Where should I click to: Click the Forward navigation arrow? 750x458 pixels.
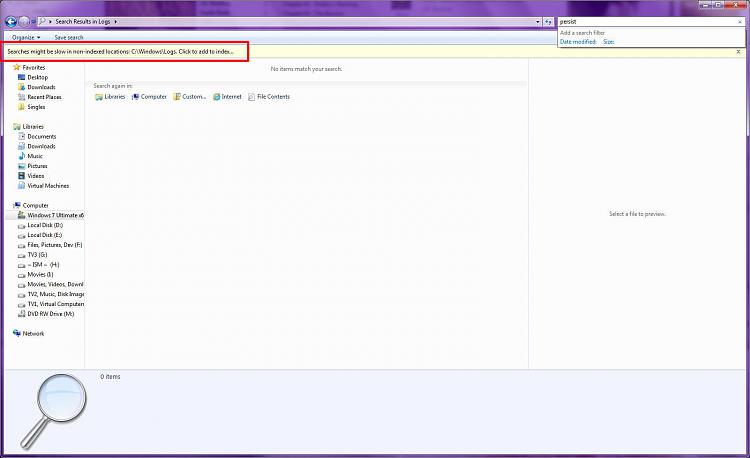[24, 22]
